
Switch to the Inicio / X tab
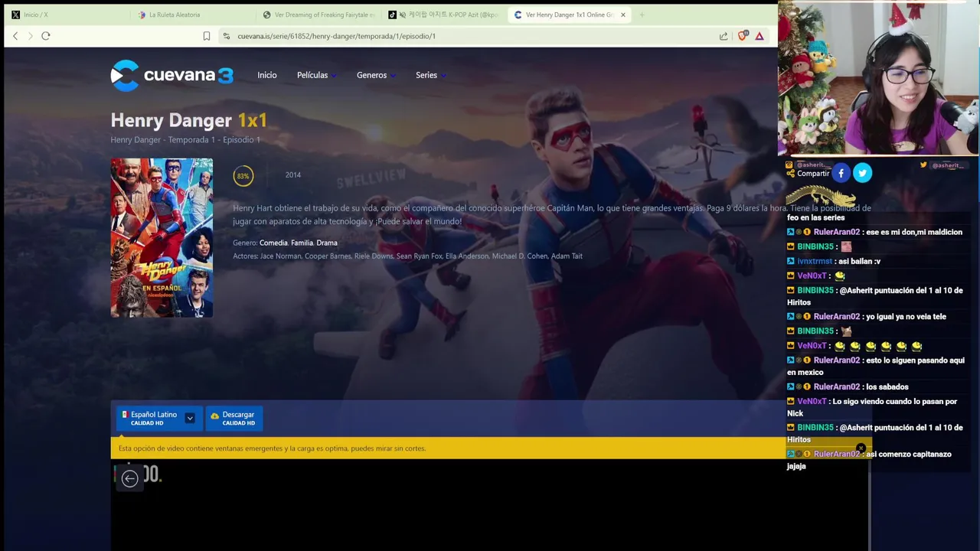click(x=35, y=15)
